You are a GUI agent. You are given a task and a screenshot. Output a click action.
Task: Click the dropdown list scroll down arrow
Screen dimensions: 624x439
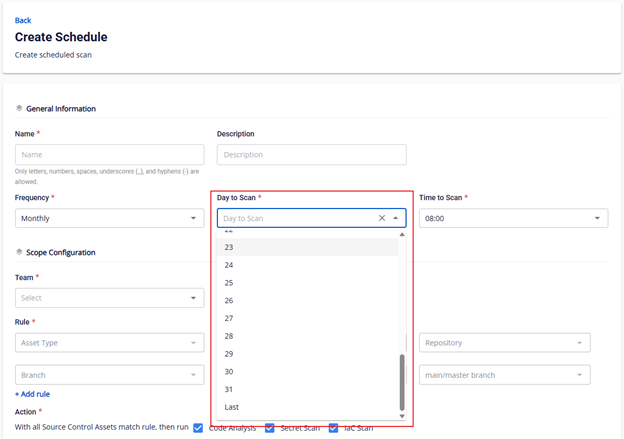click(x=403, y=416)
